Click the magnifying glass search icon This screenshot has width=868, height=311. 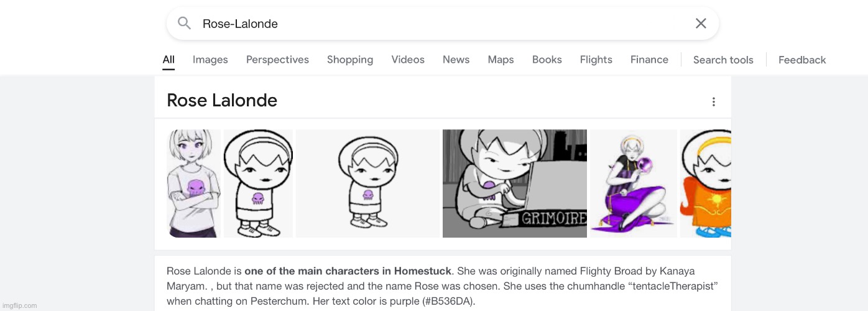[x=184, y=24]
